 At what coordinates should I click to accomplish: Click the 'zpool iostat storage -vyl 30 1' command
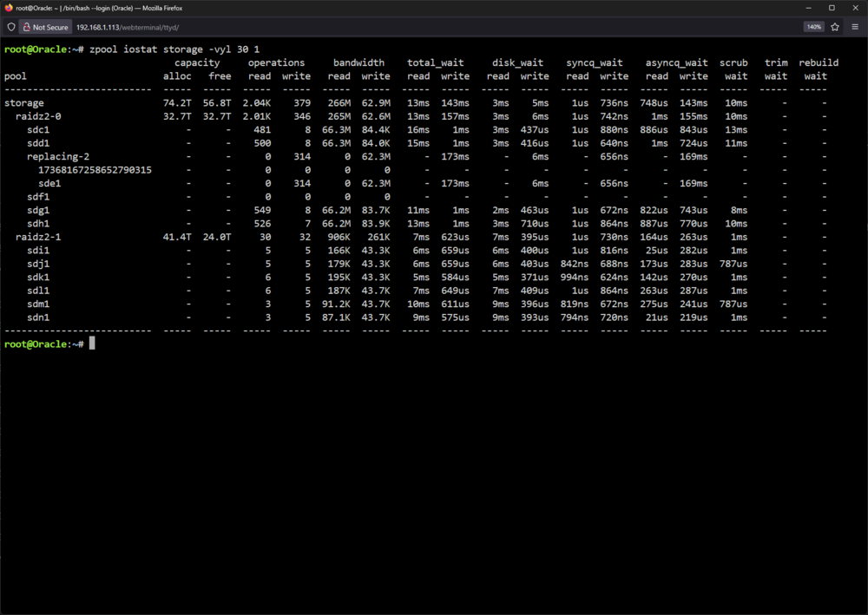(174, 49)
